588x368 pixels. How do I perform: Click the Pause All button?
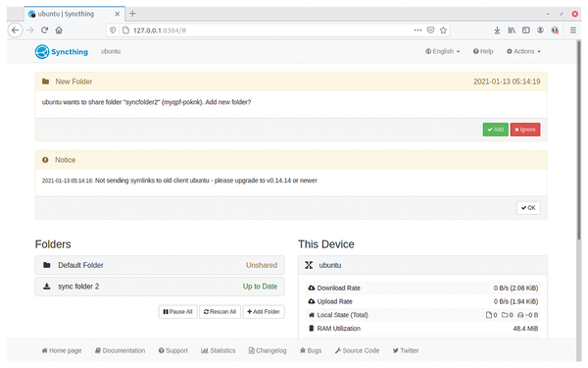(177, 312)
